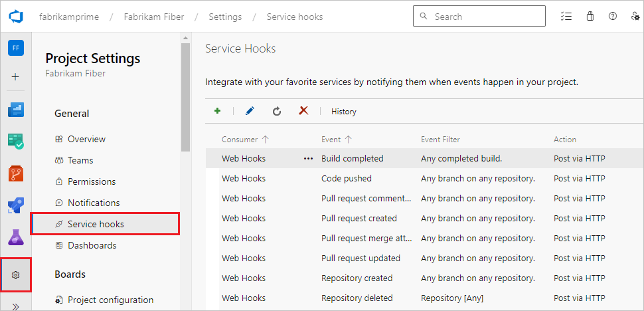The width and height of the screenshot is (644, 311).
Task: Create subscription with green plus icon
Action: point(218,112)
